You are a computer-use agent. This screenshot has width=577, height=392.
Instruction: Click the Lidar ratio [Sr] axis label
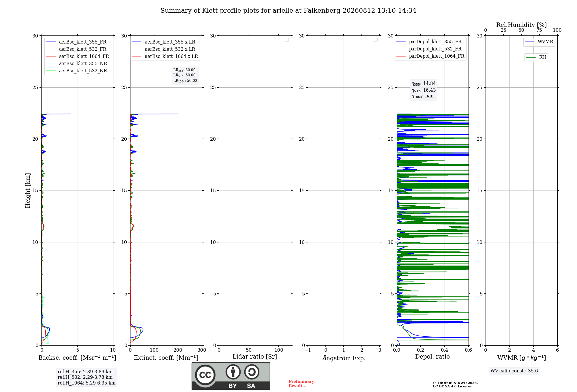point(255,357)
